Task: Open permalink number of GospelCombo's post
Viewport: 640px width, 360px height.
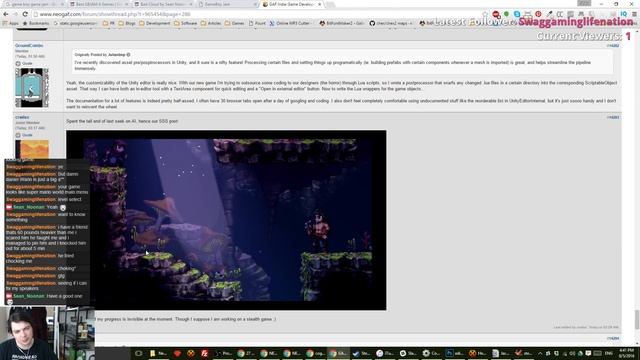Action: tap(613, 46)
